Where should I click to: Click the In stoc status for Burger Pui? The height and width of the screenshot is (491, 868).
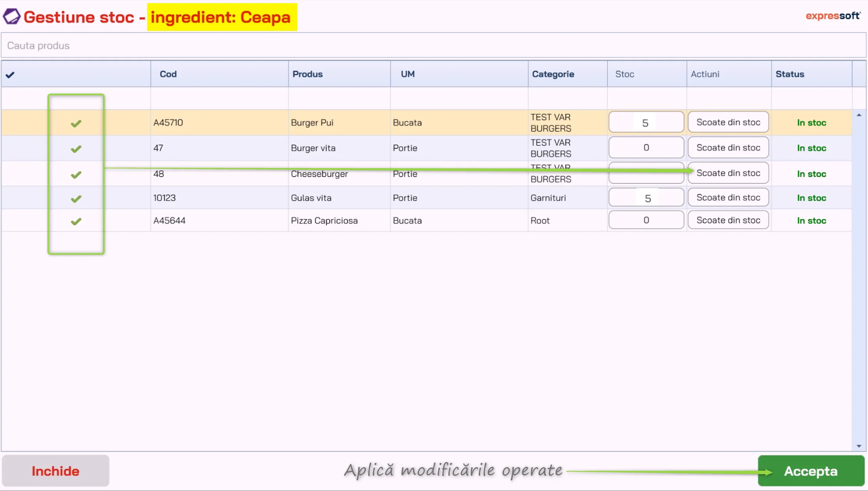coord(811,123)
